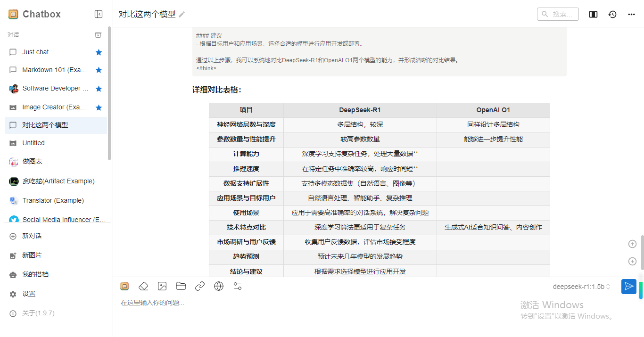Click the 神经网络层数与深度 table row label
This screenshot has width=644, height=337.
tap(246, 125)
